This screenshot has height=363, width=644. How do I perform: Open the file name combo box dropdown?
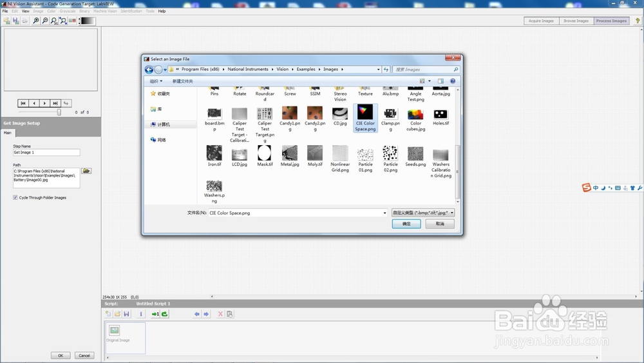pyautogui.click(x=384, y=213)
